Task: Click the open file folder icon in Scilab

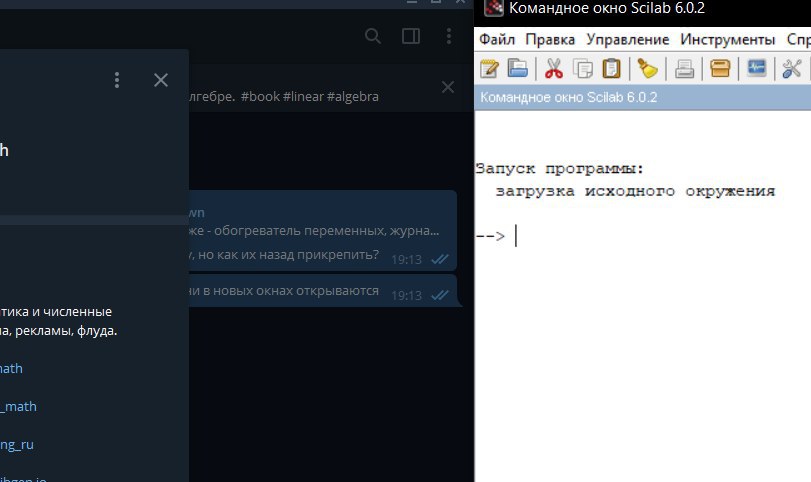Action: [517, 68]
